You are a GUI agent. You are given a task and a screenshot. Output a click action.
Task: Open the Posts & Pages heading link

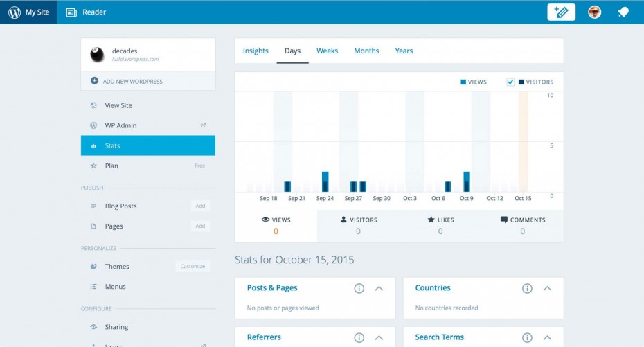click(272, 288)
